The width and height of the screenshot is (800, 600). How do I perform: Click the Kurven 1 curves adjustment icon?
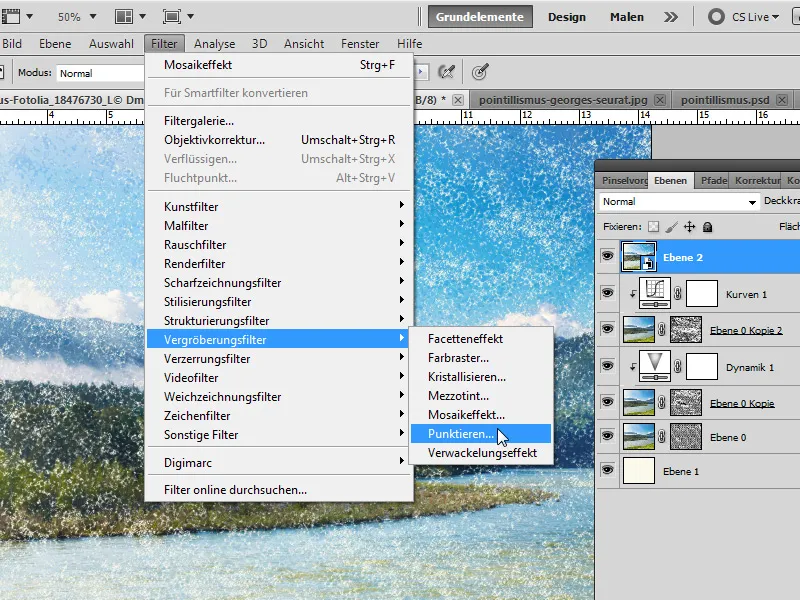tap(655, 293)
